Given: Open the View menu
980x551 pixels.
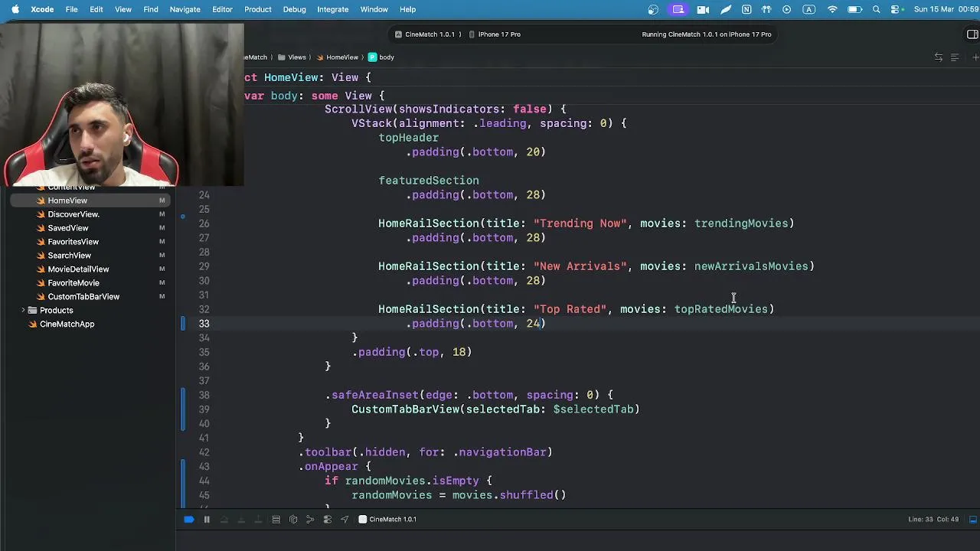Looking at the screenshot, I should [x=123, y=9].
